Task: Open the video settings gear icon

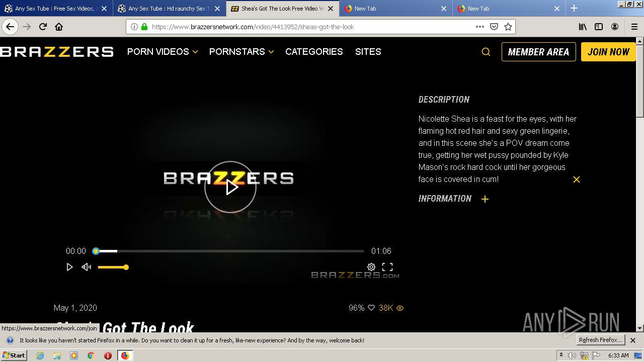Action: (x=371, y=267)
